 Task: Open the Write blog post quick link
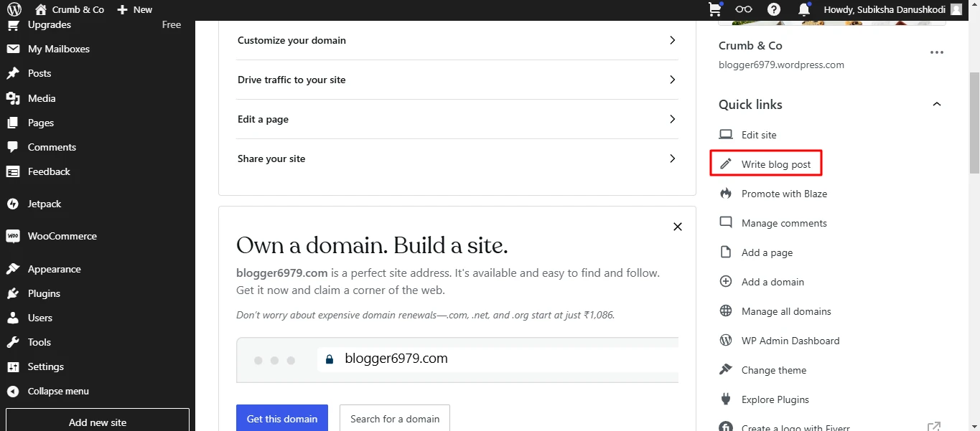tap(775, 164)
